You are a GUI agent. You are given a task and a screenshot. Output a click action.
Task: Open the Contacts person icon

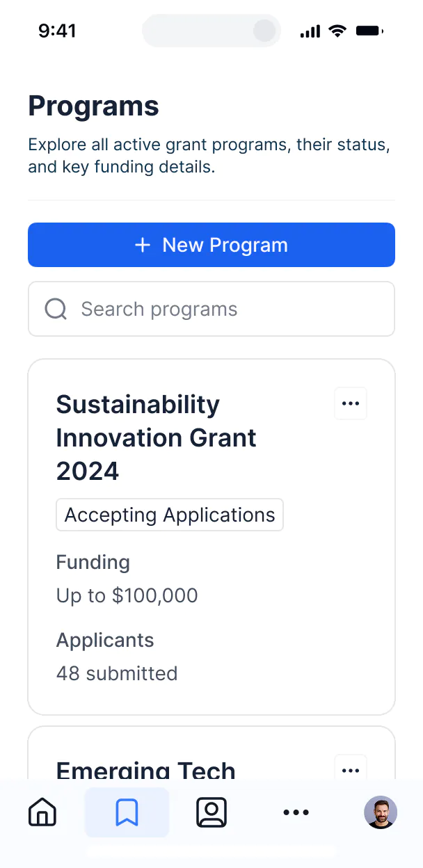[x=211, y=812]
